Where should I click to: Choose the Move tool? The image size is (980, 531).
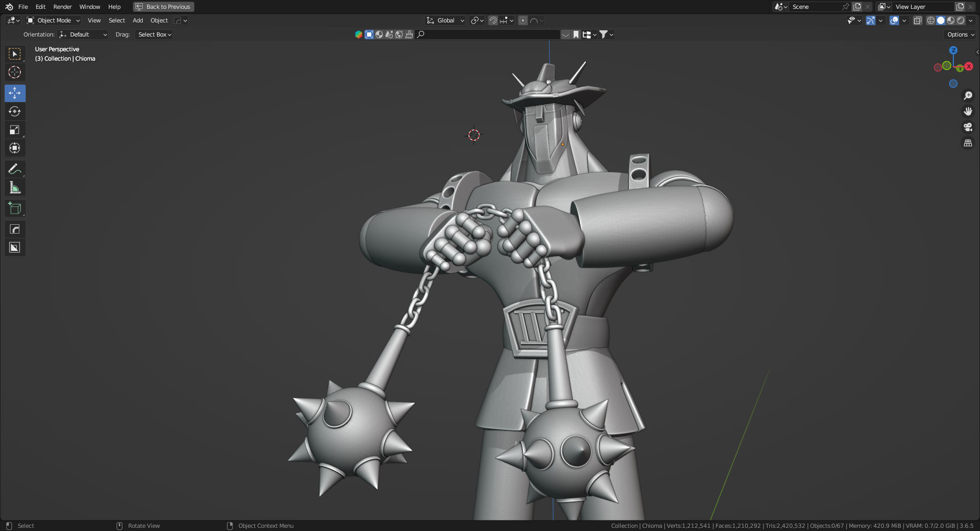[15, 93]
